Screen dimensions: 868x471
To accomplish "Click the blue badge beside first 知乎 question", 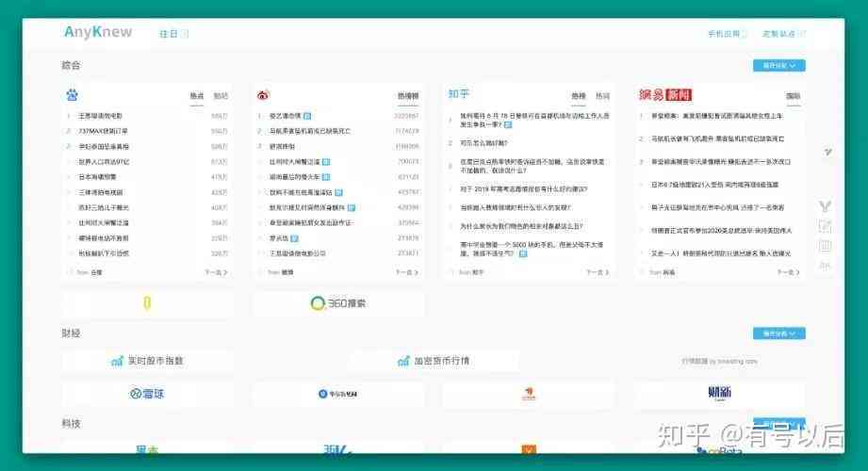I will [508, 124].
